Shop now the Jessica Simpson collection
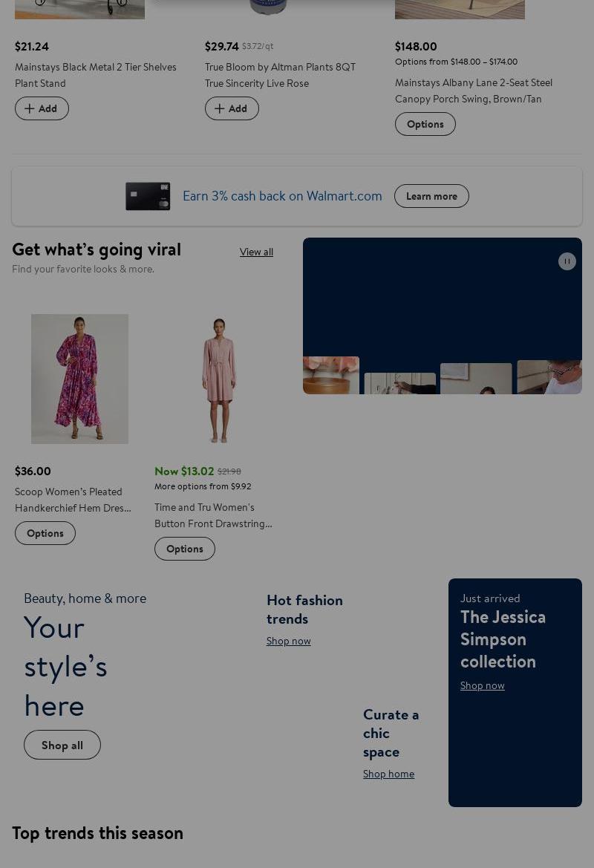The image size is (594, 868). point(482,685)
